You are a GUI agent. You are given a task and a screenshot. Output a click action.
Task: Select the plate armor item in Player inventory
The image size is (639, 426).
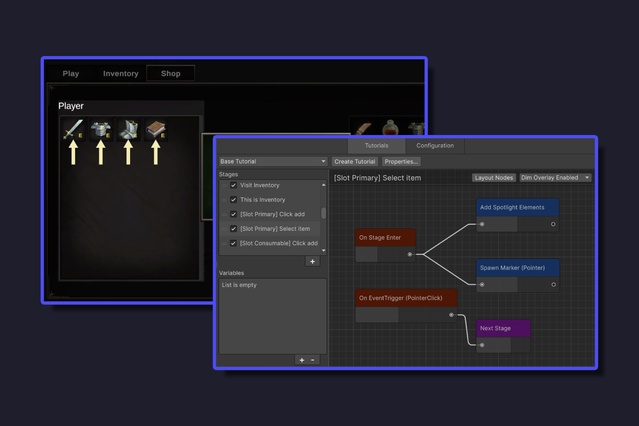coord(128,130)
